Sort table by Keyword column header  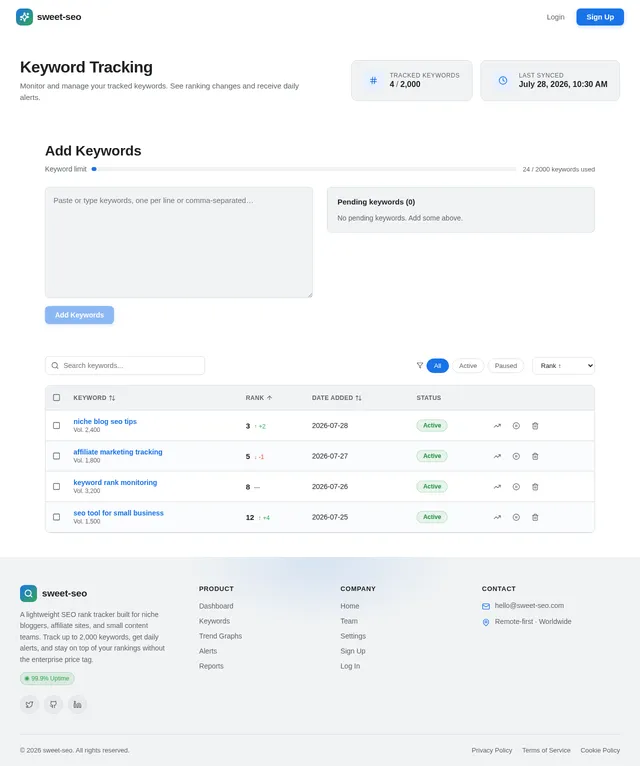pyautogui.click(x=94, y=398)
